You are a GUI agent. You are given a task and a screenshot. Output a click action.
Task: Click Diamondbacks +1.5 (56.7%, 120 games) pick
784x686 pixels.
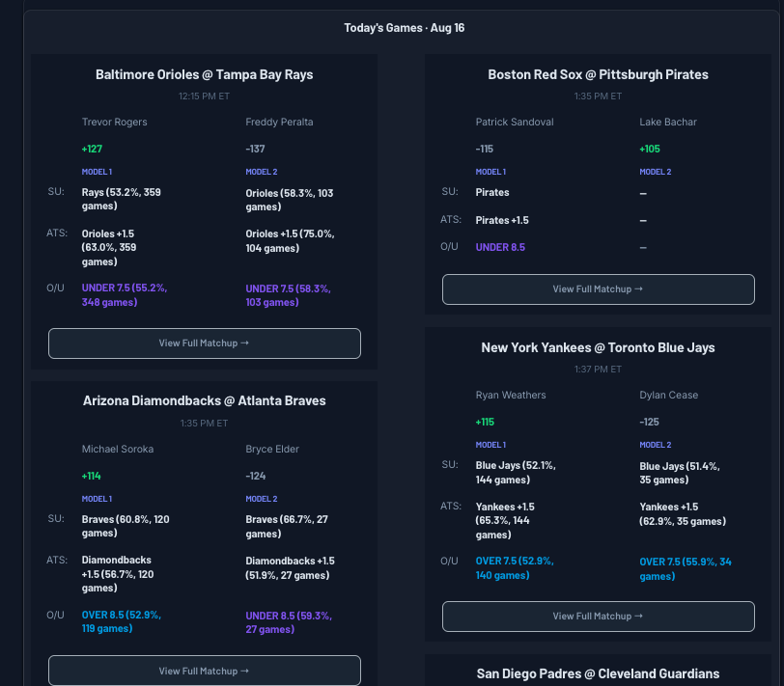[x=118, y=574]
